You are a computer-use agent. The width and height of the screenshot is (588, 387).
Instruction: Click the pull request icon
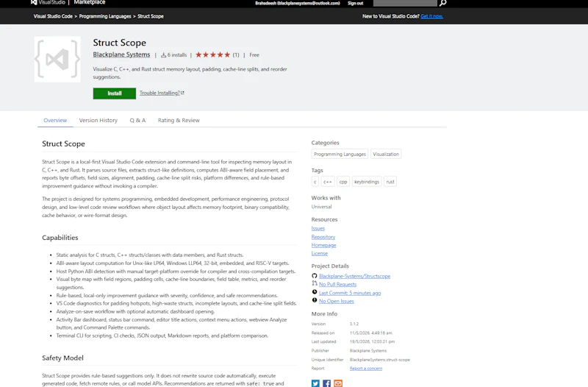[x=315, y=284]
